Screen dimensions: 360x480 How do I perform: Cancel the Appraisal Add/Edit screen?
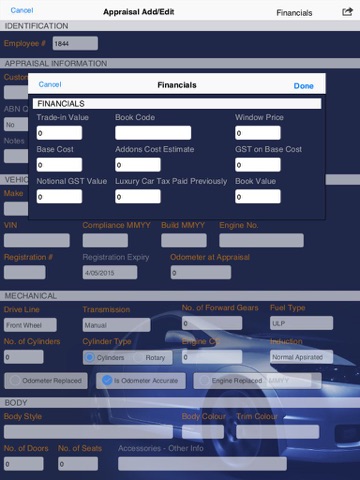point(22,10)
